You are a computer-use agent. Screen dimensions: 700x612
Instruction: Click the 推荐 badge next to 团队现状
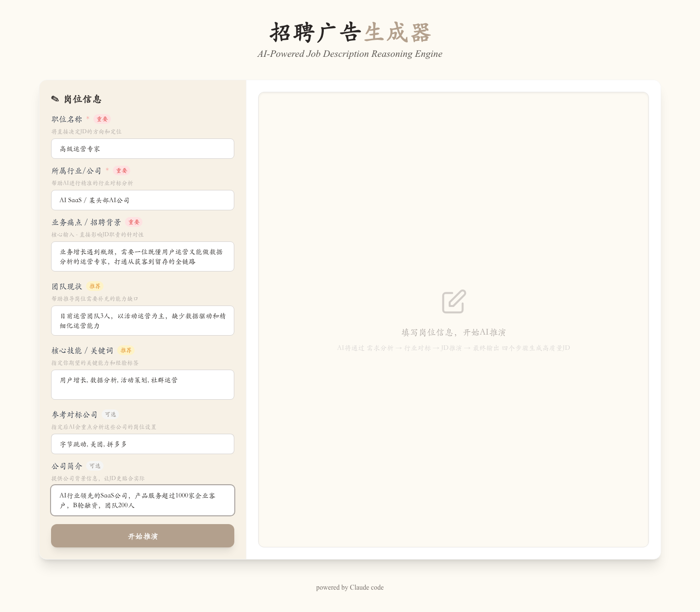click(95, 286)
